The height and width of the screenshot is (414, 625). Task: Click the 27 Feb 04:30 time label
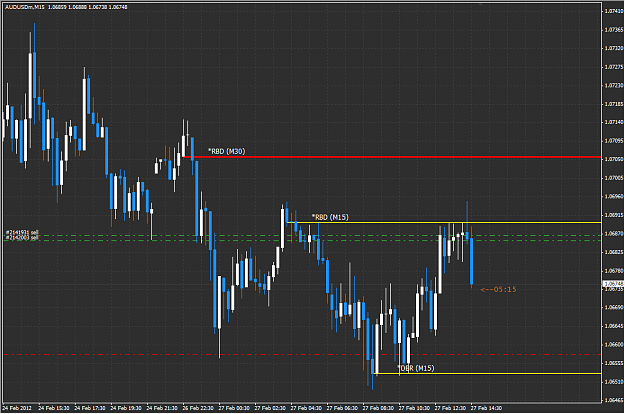[306, 408]
